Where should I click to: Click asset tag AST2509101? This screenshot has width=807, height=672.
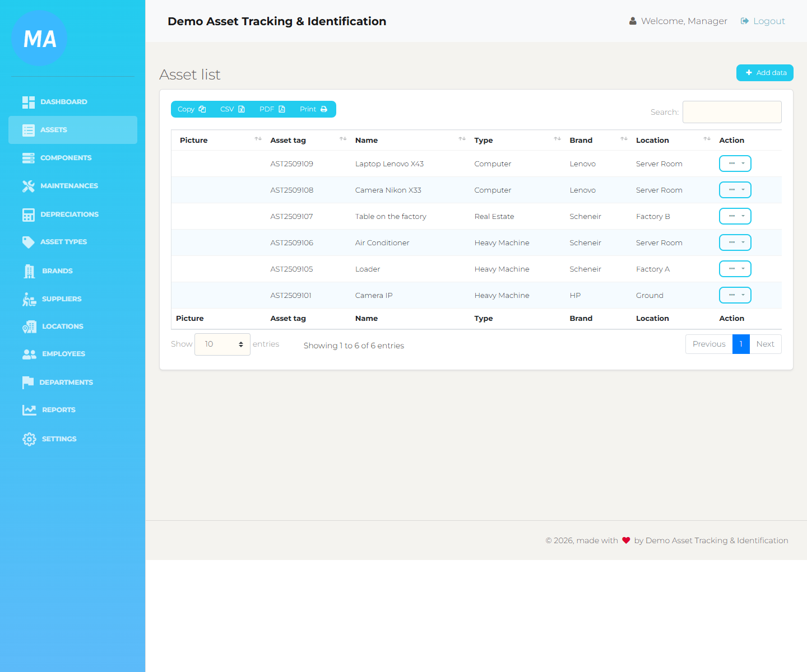click(x=291, y=296)
